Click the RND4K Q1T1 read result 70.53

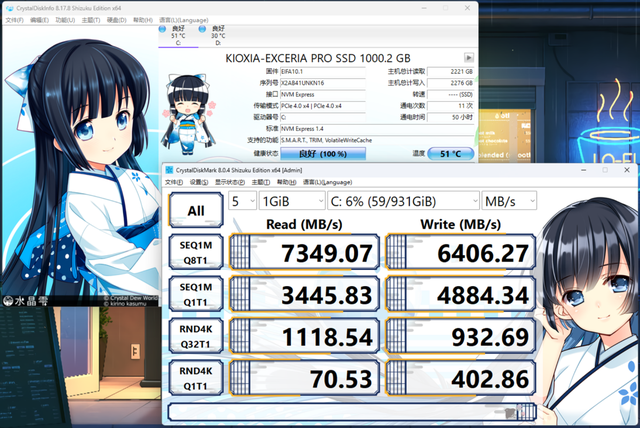click(x=304, y=378)
